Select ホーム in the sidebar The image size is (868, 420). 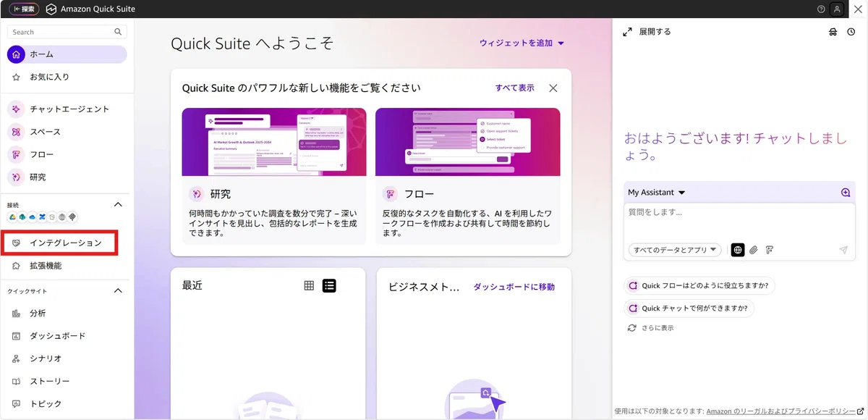[67, 54]
